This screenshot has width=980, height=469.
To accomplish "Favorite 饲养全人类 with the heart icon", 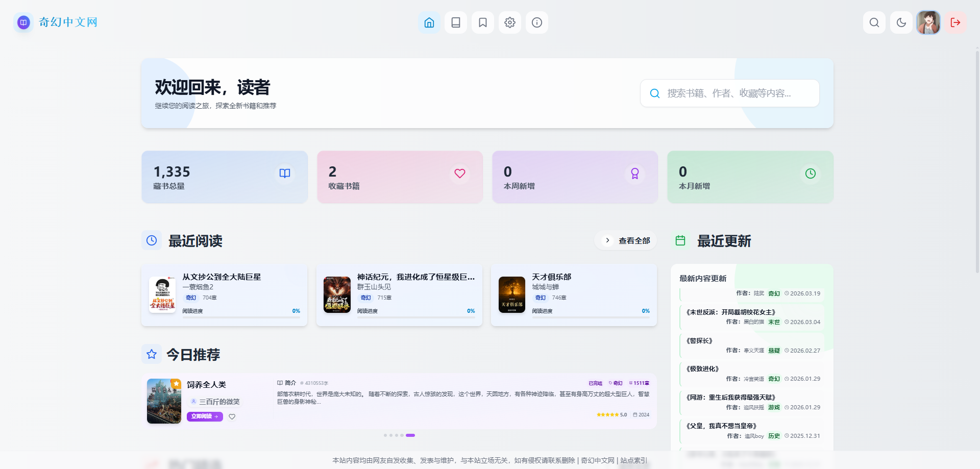I will pyautogui.click(x=232, y=416).
